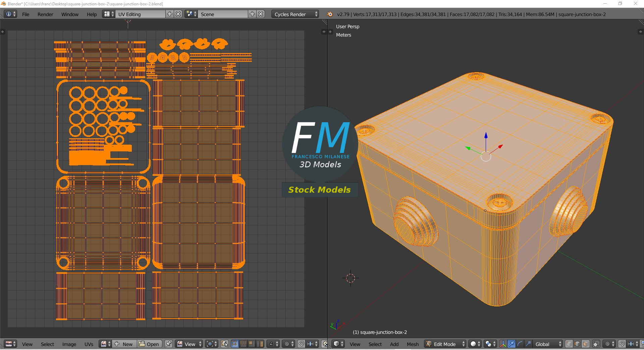Click the UV Editing layout name field
This screenshot has height=350, width=644.
click(140, 14)
